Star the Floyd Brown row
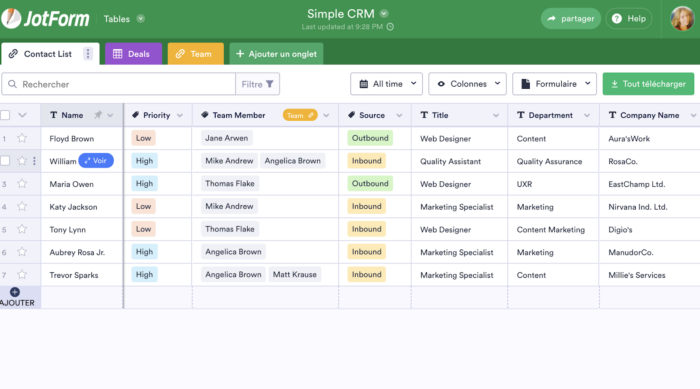The height and width of the screenshot is (389, 700). 22,138
